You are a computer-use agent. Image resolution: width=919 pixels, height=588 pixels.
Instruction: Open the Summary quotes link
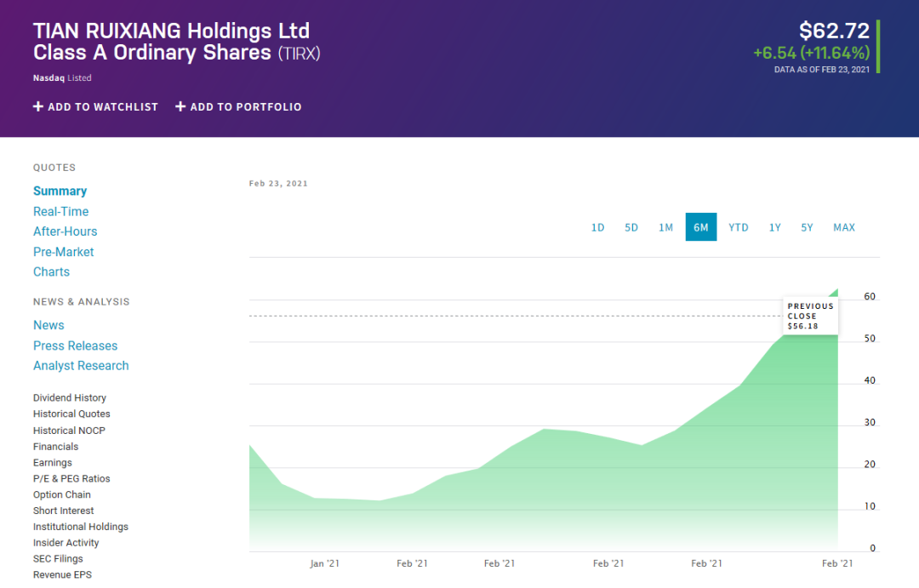coord(60,191)
